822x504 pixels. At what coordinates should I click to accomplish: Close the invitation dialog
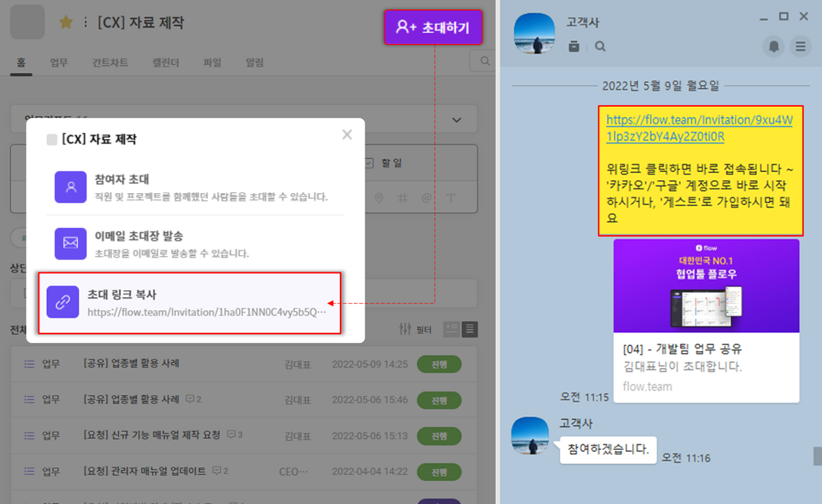tap(347, 134)
